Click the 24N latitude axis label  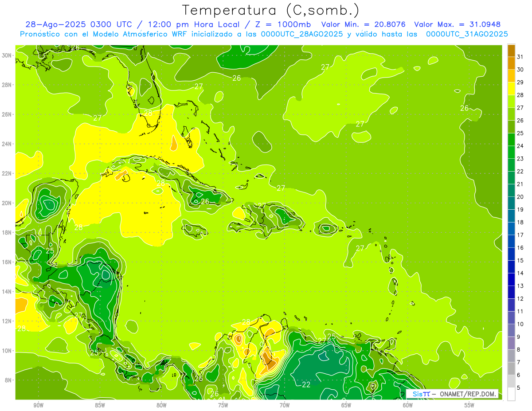[7, 144]
